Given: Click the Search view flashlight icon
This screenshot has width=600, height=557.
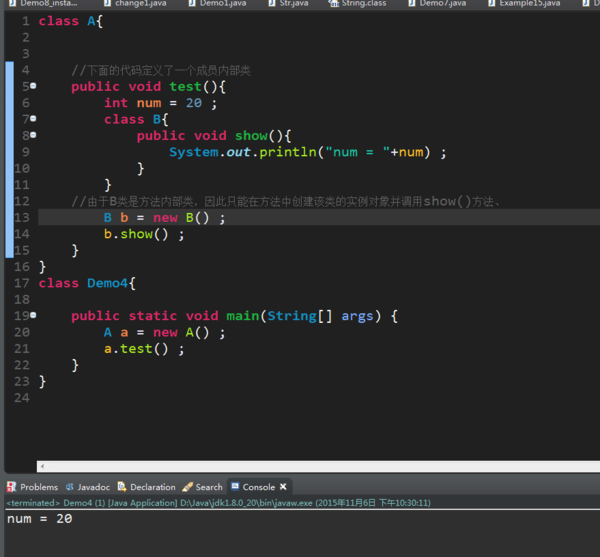Looking at the screenshot, I should [x=187, y=487].
